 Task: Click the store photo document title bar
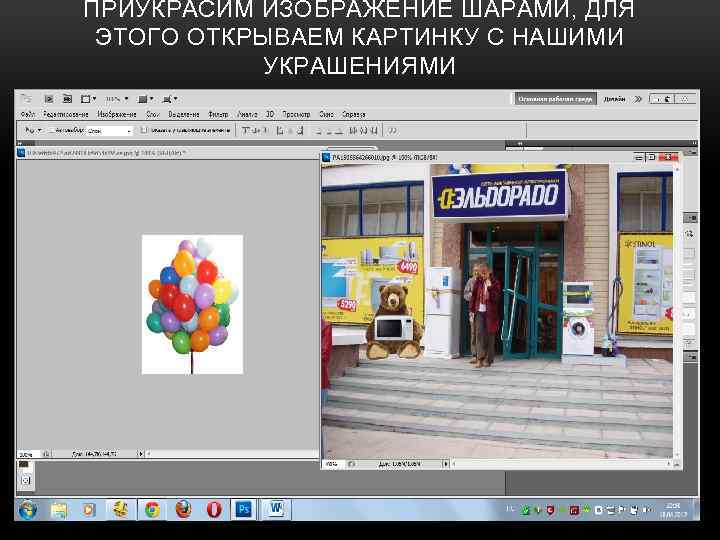(x=478, y=157)
